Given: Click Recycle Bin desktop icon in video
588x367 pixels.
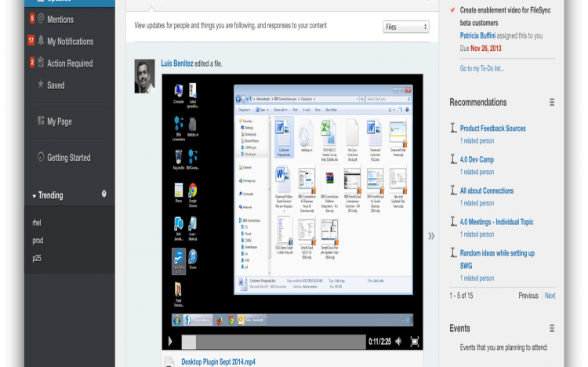Looking at the screenshot, I should click(179, 159).
